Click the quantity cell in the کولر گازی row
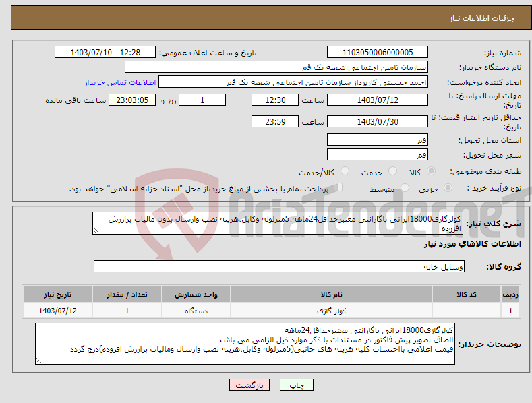Screen dimensions: 532x403 click(127, 311)
